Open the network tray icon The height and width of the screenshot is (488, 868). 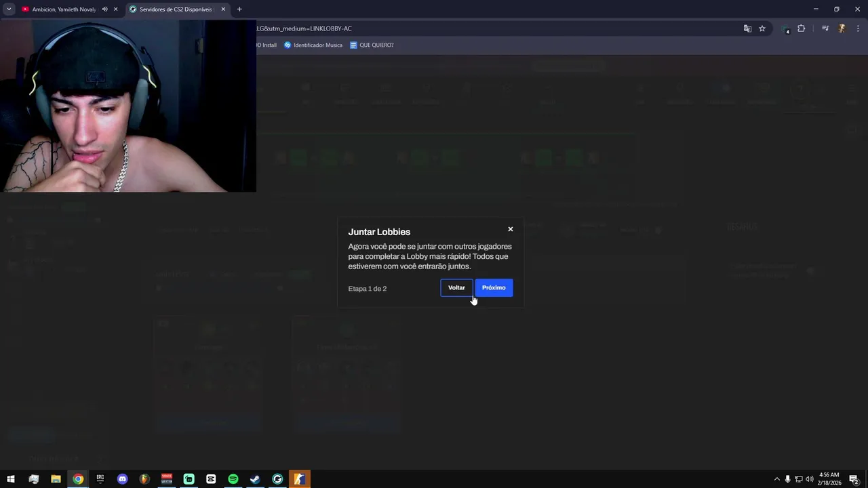coord(798,479)
